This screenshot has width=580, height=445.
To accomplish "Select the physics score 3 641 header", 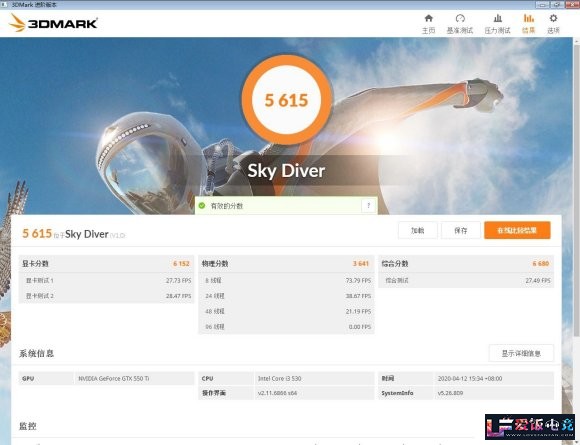I will (286, 264).
